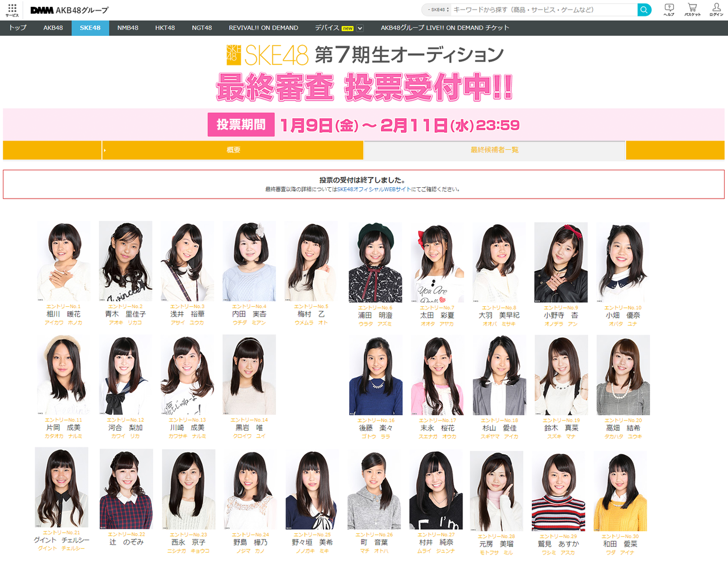This screenshot has height=576, width=728.
Task: Open the NMB48 nav item
Action: (128, 28)
